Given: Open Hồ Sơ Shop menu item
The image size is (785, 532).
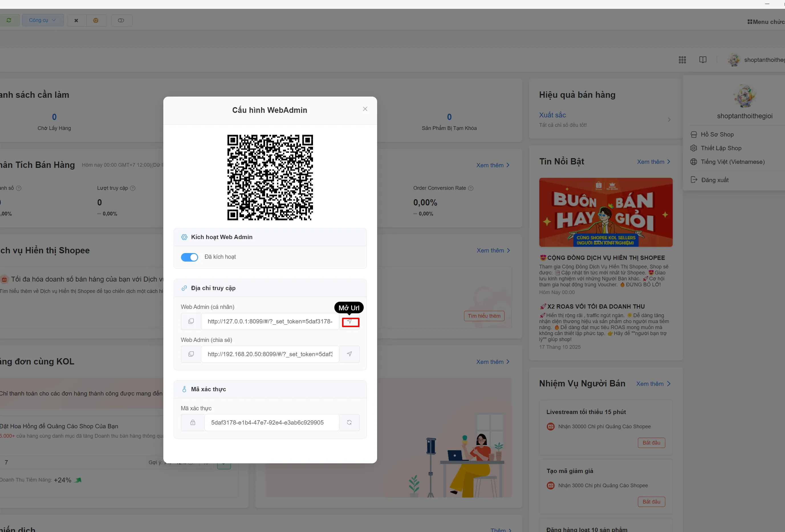Looking at the screenshot, I should (x=717, y=134).
